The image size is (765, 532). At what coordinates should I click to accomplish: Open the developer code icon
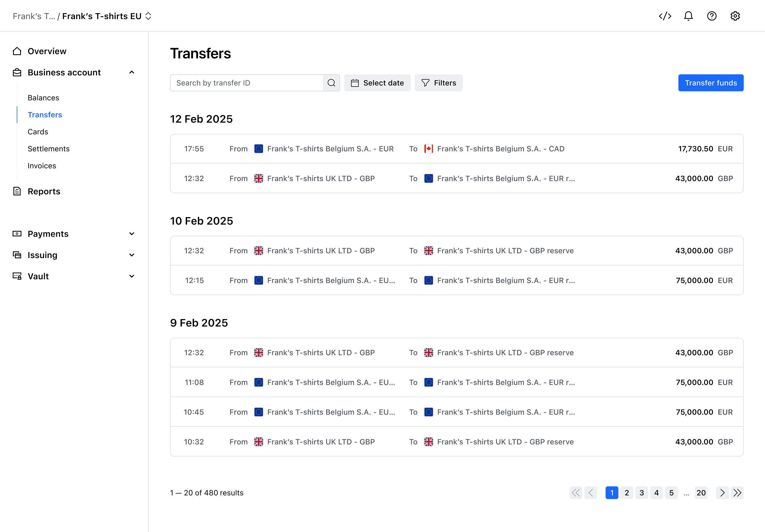665,16
